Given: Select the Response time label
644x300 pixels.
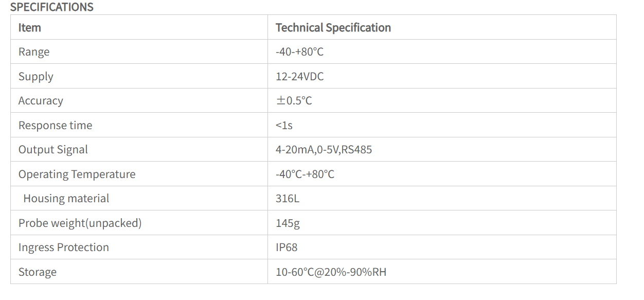Looking at the screenshot, I should pyautogui.click(x=56, y=126).
